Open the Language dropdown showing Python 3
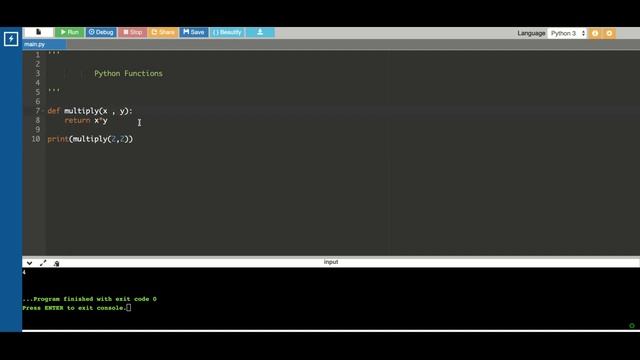This screenshot has height=360, width=640. click(x=567, y=33)
